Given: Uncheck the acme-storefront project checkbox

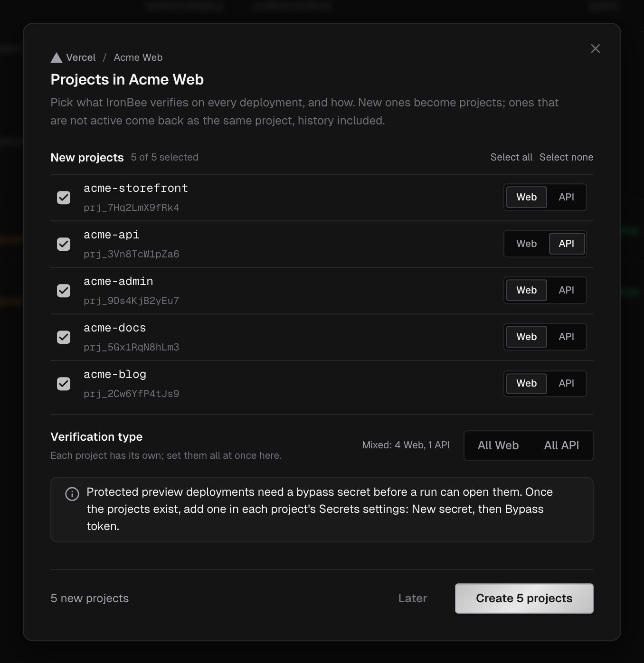Looking at the screenshot, I should tap(64, 198).
